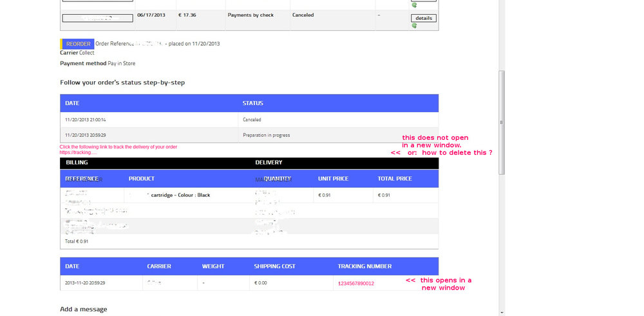
Task: Click the TOTAL PRICE column header
Action: click(x=395, y=179)
